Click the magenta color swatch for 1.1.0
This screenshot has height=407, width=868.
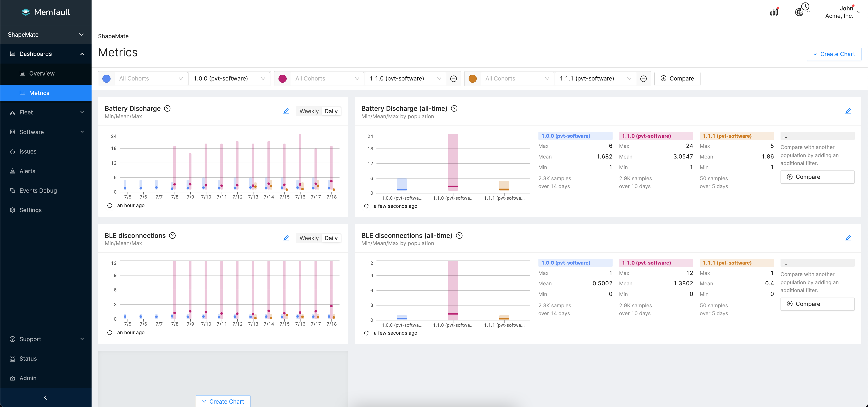(x=282, y=78)
